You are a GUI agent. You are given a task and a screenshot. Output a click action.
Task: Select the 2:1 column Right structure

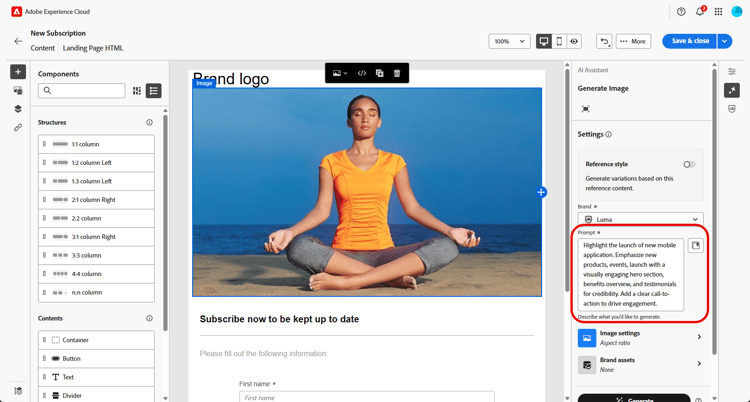coord(96,200)
